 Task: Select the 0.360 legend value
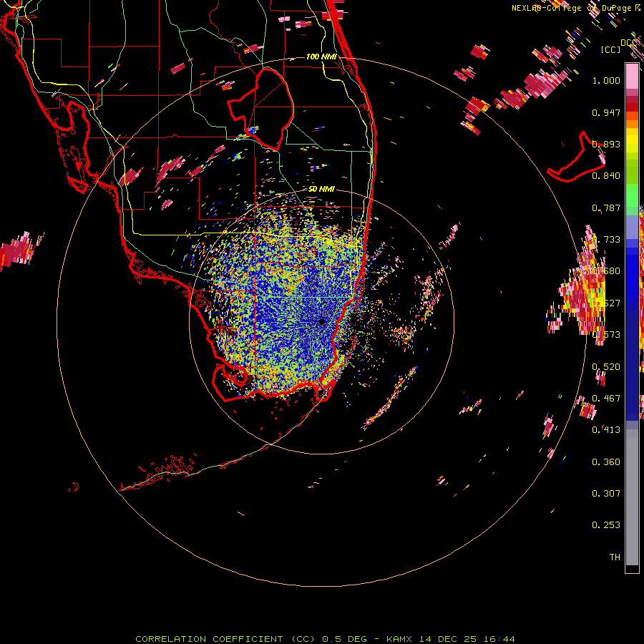(606, 462)
